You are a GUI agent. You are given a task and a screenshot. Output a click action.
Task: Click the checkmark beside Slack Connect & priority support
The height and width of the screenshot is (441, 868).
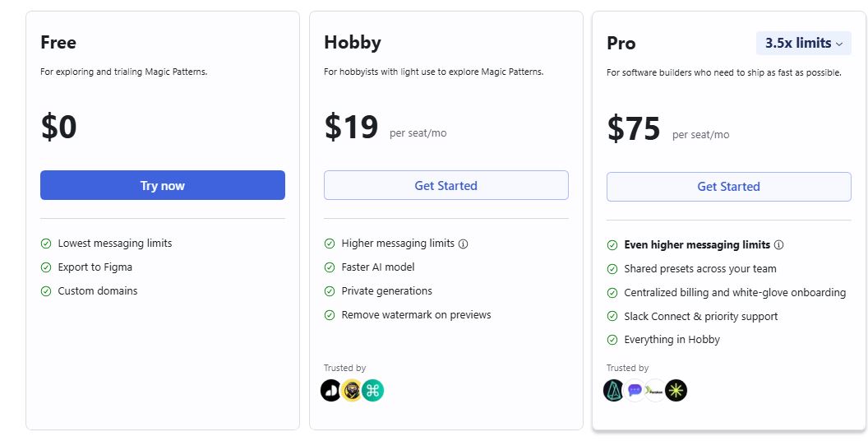612,317
